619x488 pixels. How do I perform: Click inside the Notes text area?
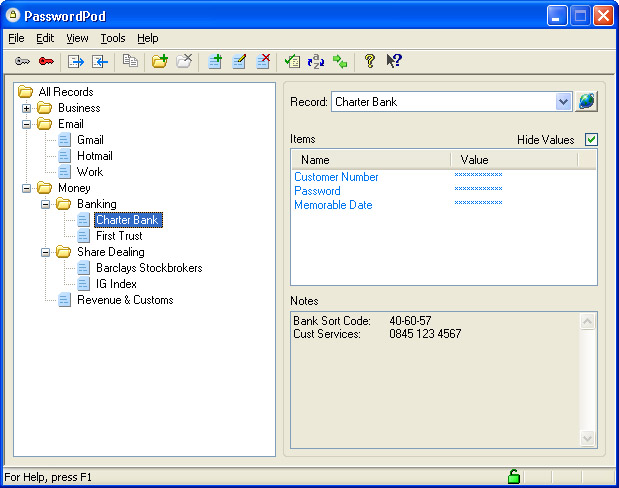435,380
